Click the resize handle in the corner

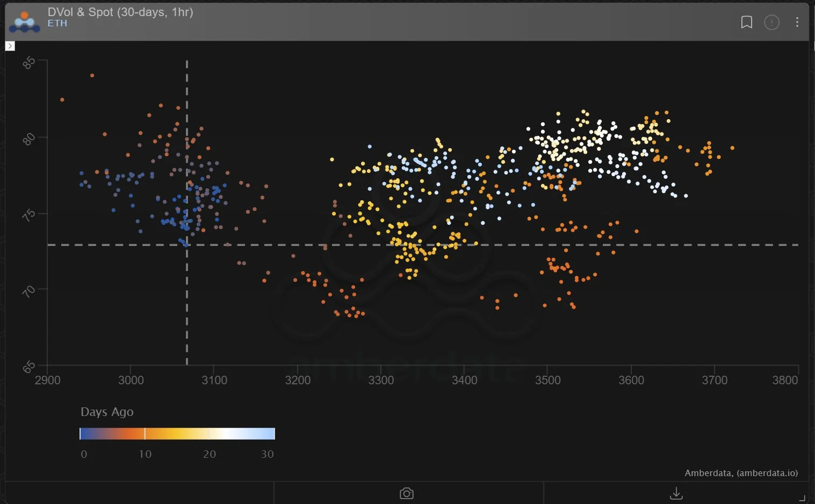tap(802, 498)
